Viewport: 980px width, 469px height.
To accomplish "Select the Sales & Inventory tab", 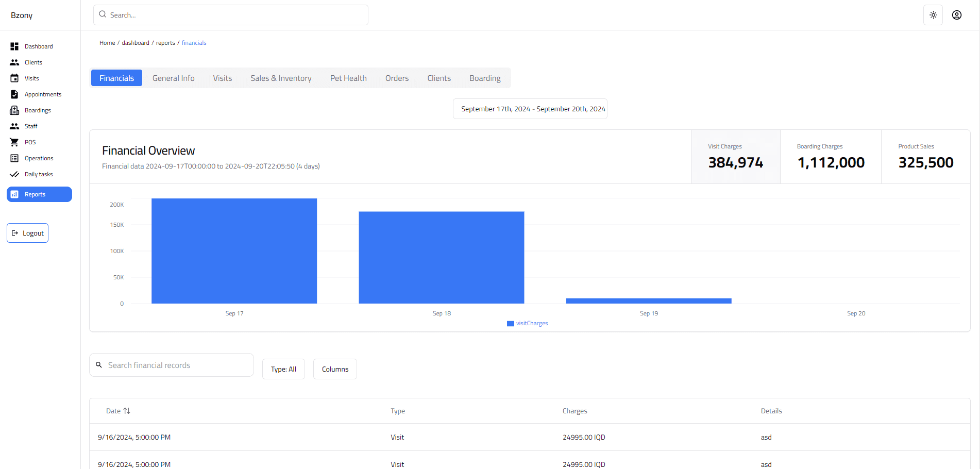I will pos(281,78).
